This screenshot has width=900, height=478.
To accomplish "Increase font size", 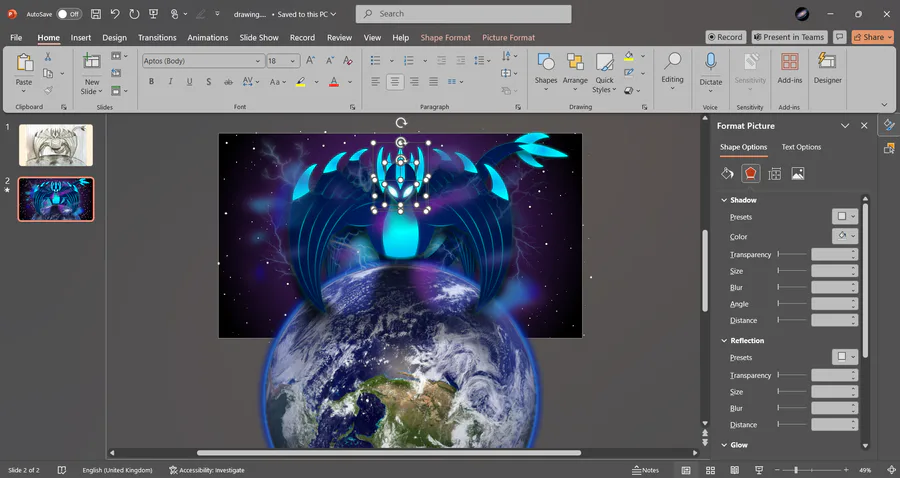I will pos(311,60).
